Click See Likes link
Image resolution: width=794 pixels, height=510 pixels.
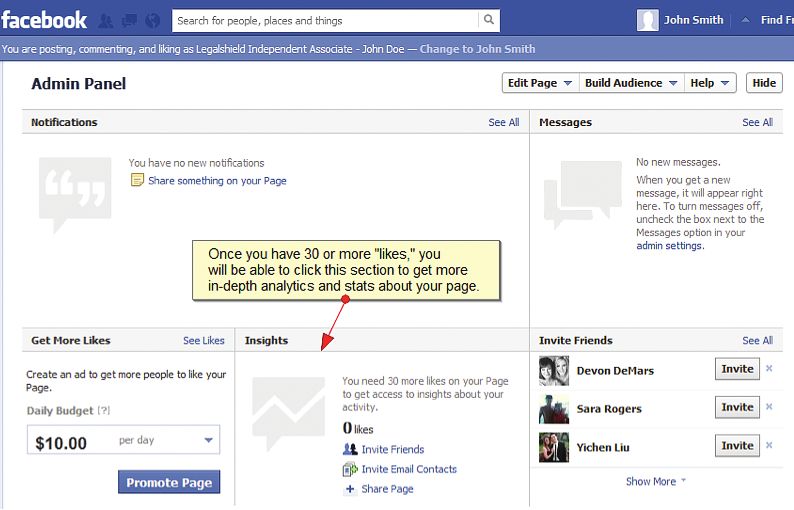204,340
